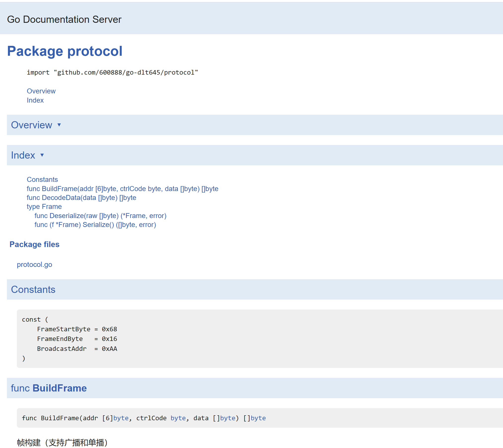Jump to func DecodeData index entry
The height and width of the screenshot is (448, 503).
(81, 197)
